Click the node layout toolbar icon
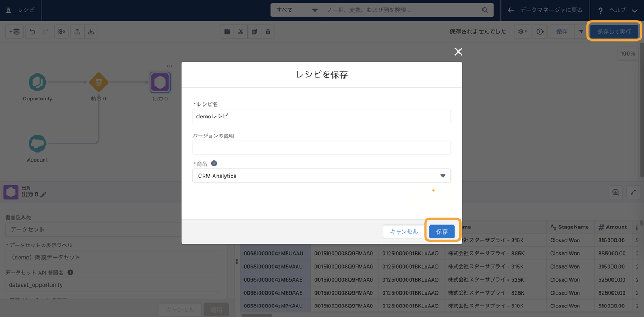The image size is (644, 317). click(62, 31)
